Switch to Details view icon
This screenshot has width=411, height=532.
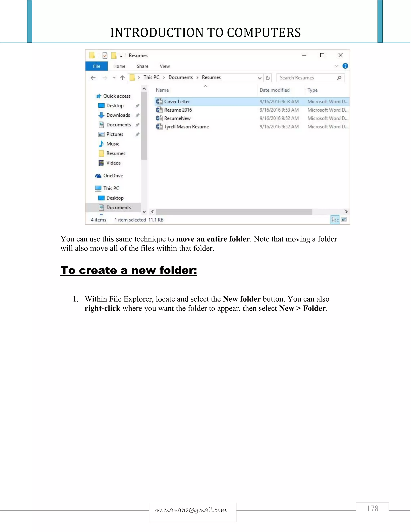tap(335, 220)
